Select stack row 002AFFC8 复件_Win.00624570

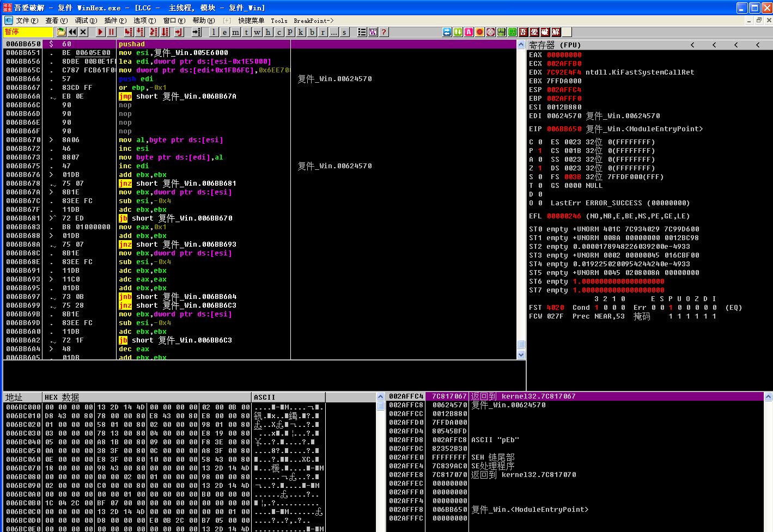[x=575, y=405]
